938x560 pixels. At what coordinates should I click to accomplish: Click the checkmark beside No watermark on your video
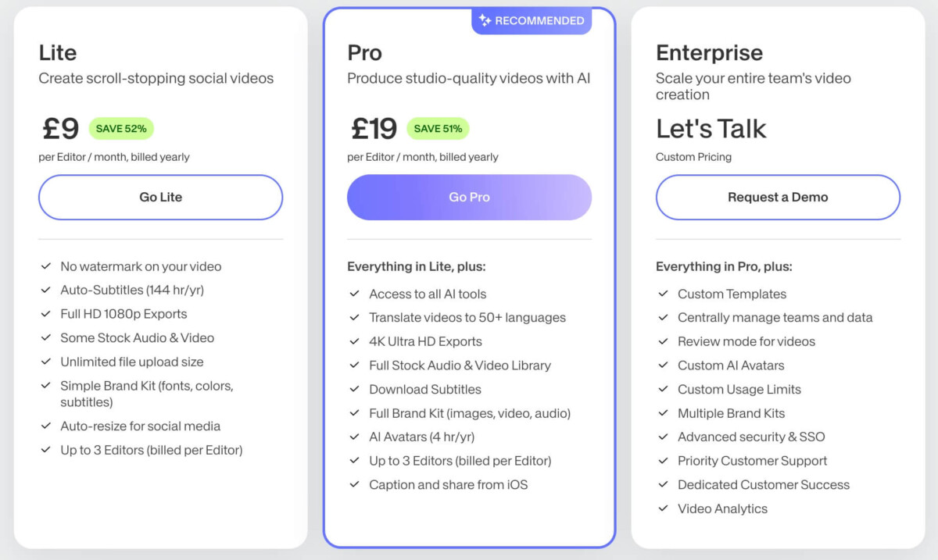coord(45,266)
